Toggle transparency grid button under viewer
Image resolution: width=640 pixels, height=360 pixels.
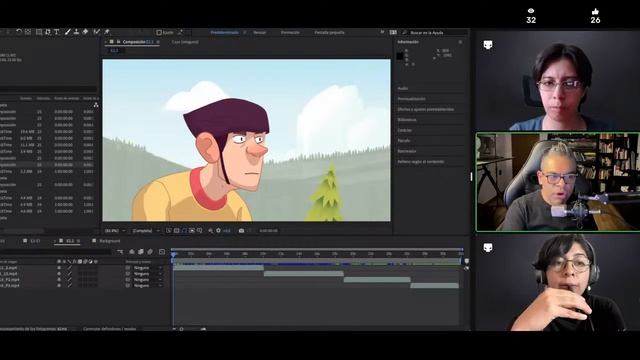coord(176,231)
